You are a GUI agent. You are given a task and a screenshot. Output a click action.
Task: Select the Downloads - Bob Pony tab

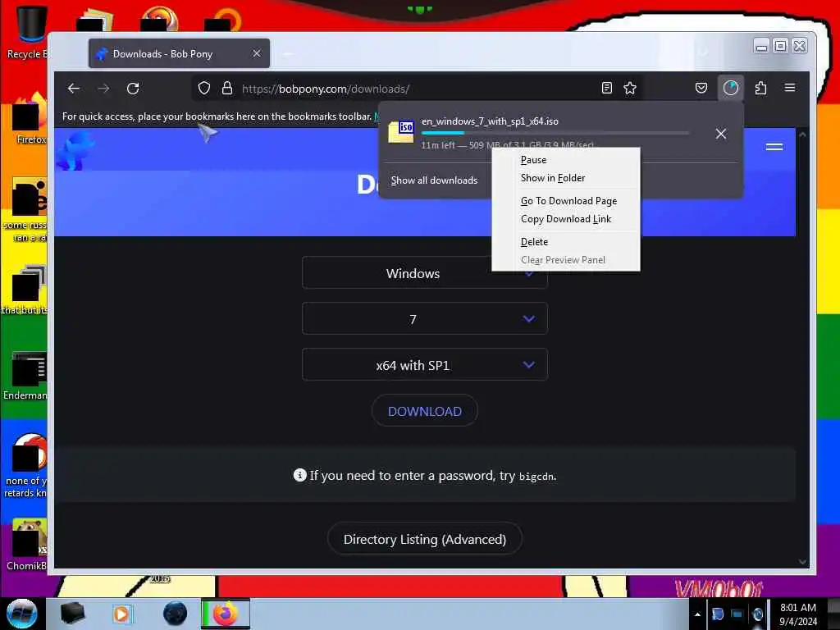pos(179,53)
